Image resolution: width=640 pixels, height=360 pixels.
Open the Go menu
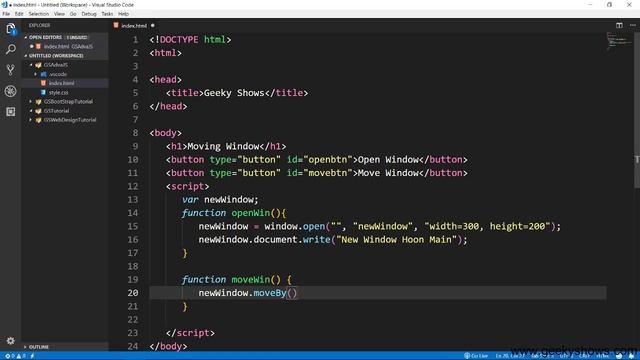click(73, 14)
